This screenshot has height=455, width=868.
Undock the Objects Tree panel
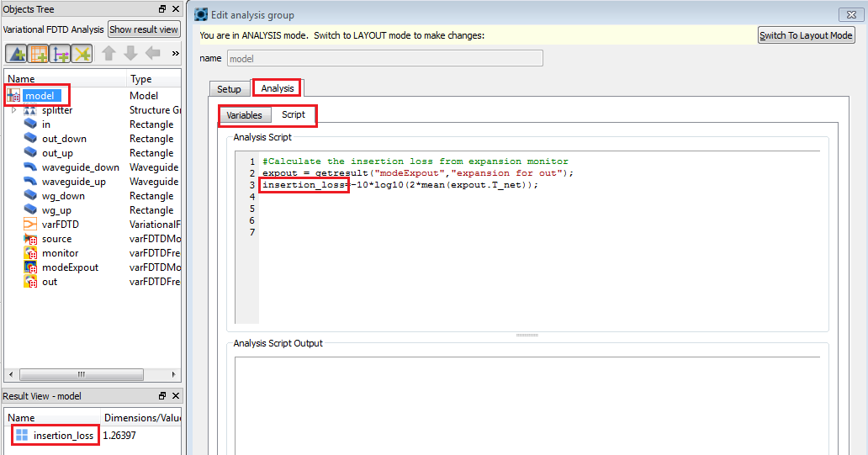tap(162, 9)
